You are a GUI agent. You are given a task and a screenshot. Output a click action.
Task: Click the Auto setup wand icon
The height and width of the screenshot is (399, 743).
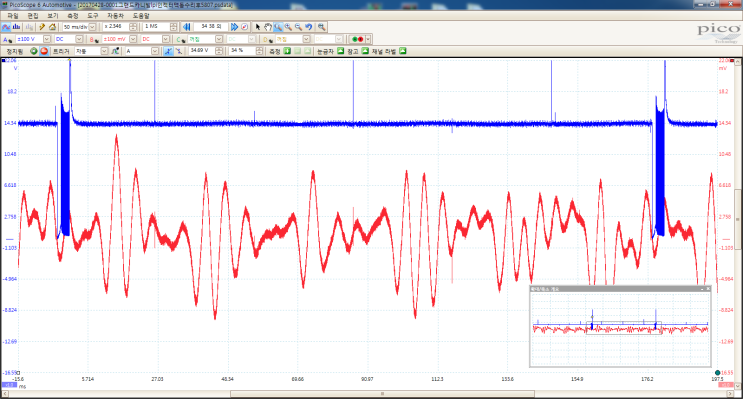tap(42, 27)
